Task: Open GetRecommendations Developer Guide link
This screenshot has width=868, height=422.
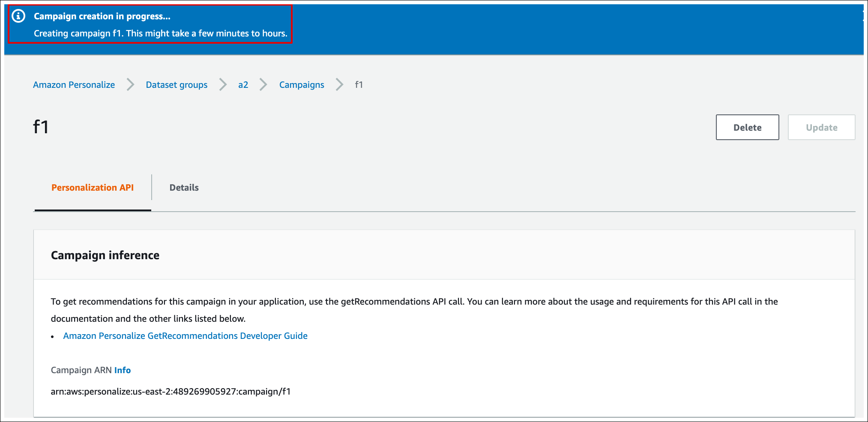Action: pos(186,336)
